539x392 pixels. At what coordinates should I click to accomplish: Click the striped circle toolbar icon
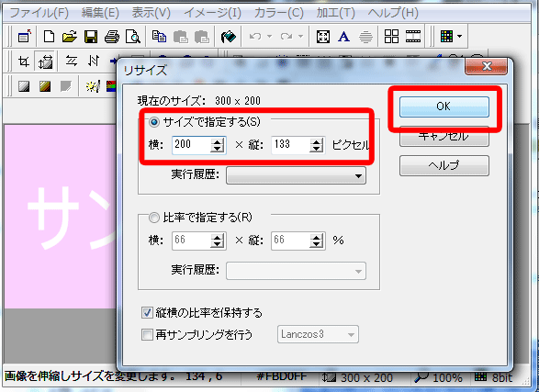365,37
